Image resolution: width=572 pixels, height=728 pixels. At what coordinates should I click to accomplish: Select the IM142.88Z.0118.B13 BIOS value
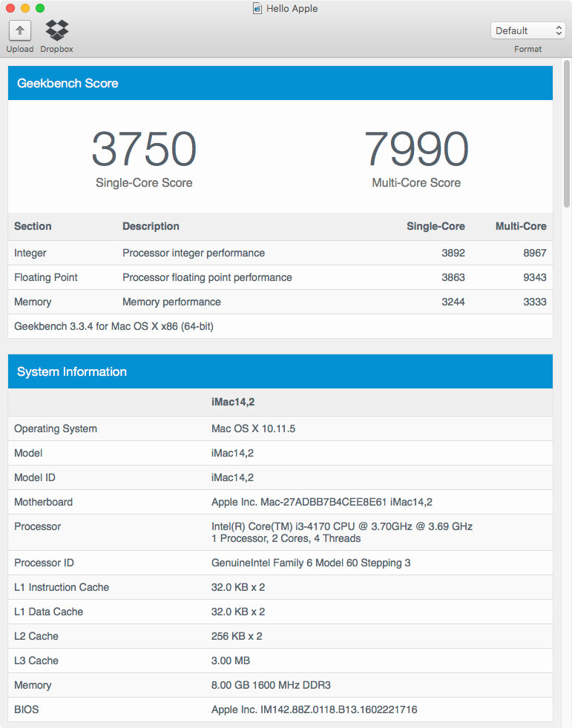pyautogui.click(x=314, y=709)
